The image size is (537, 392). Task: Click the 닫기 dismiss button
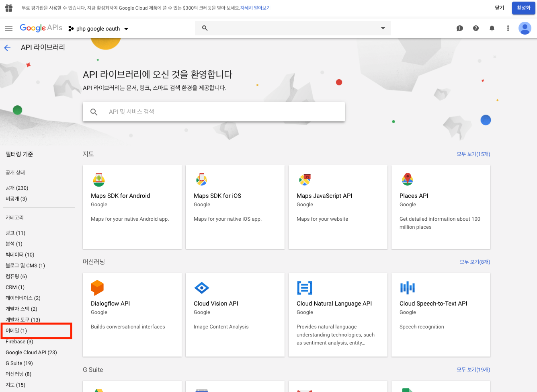499,8
